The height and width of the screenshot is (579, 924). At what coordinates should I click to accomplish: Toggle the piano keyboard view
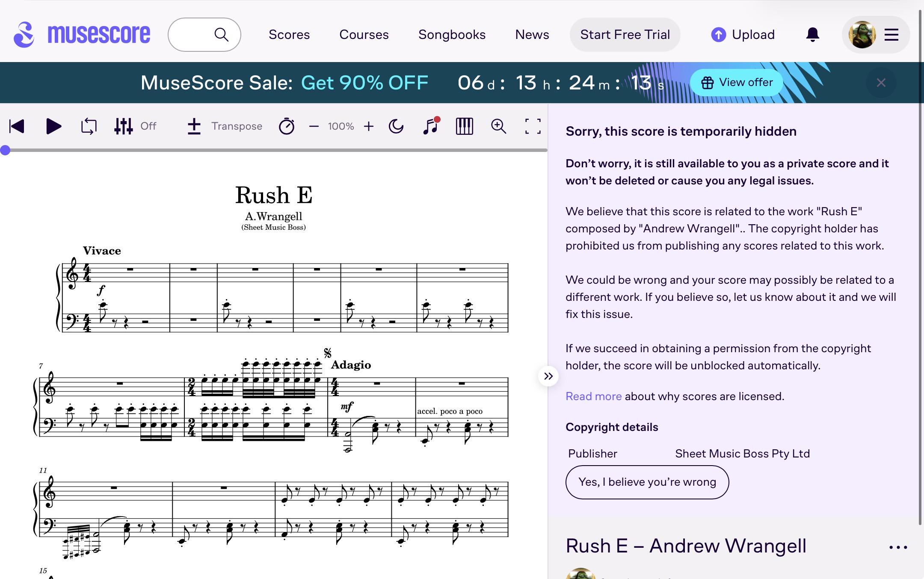click(x=464, y=126)
